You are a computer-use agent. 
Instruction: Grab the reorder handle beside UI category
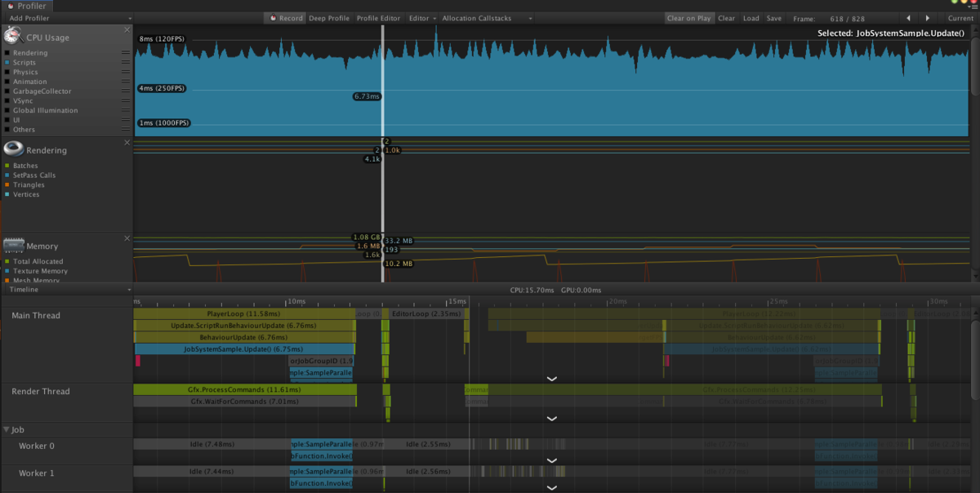[x=125, y=120]
